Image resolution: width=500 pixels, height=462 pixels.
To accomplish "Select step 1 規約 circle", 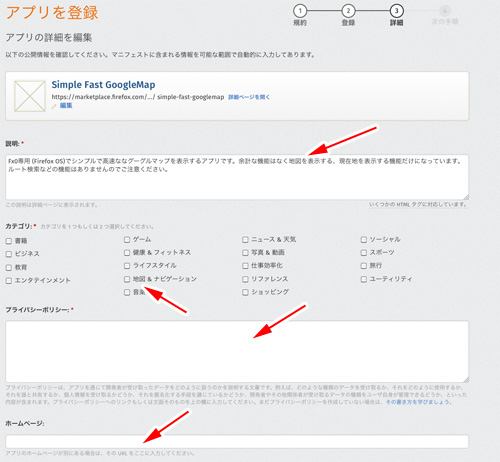I will pyautogui.click(x=300, y=11).
